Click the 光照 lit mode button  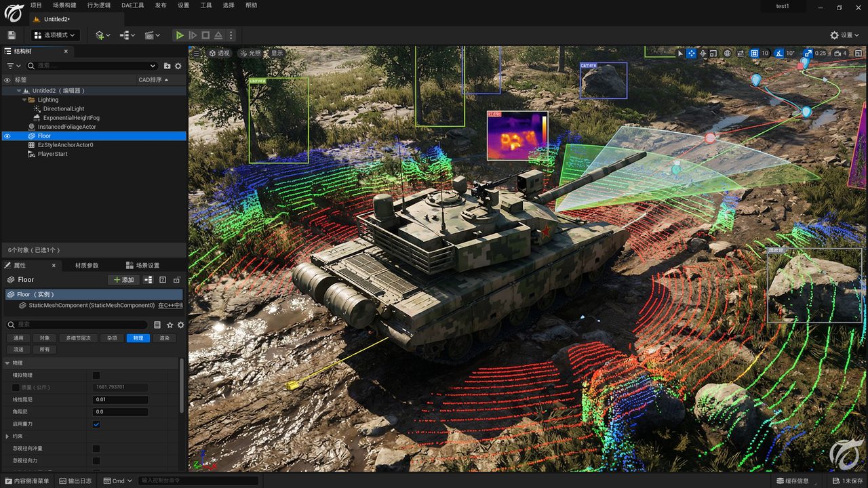[x=250, y=53]
